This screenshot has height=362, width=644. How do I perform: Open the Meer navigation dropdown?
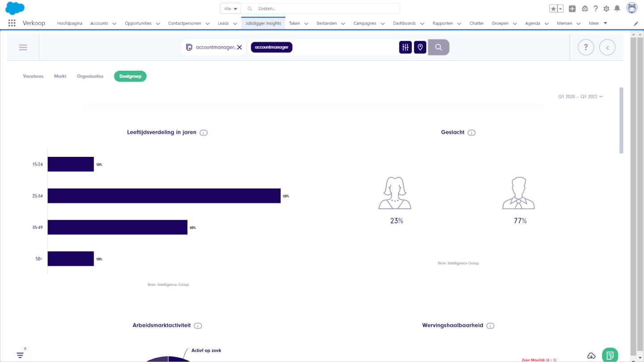598,23
